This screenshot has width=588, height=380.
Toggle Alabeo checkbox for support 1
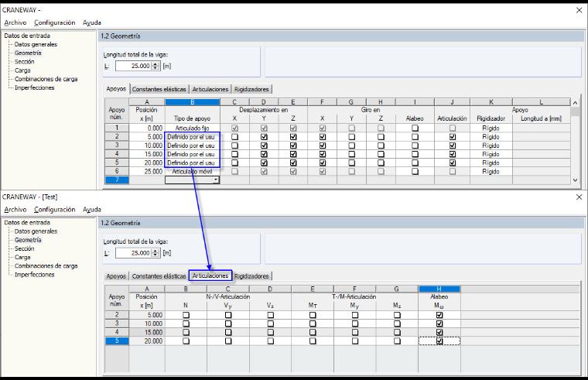tap(415, 128)
